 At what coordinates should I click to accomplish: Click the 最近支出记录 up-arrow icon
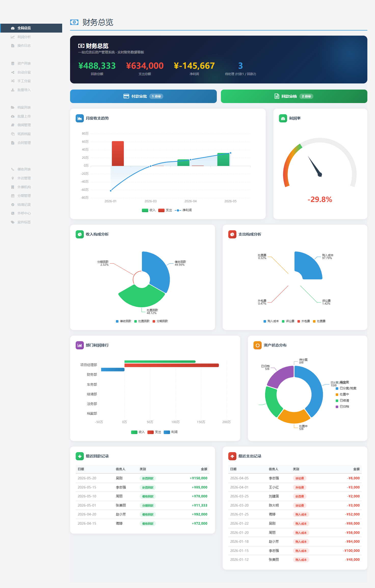[232, 456]
